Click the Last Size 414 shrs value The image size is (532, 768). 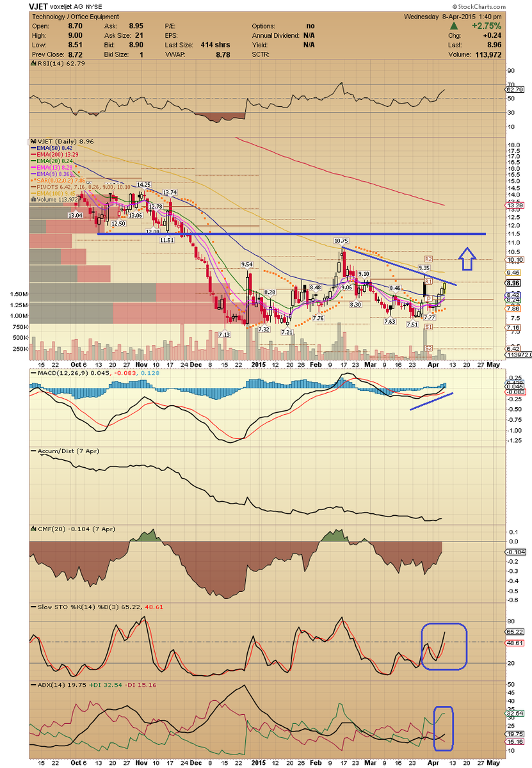click(216, 45)
